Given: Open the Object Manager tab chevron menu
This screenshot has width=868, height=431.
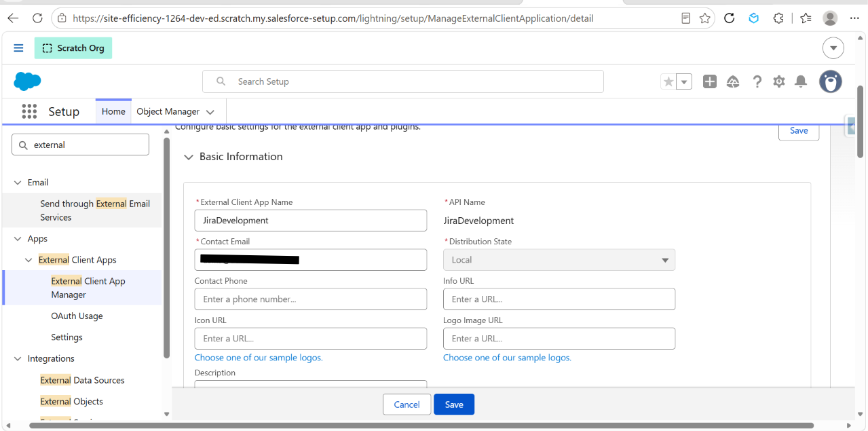Looking at the screenshot, I should tap(210, 112).
